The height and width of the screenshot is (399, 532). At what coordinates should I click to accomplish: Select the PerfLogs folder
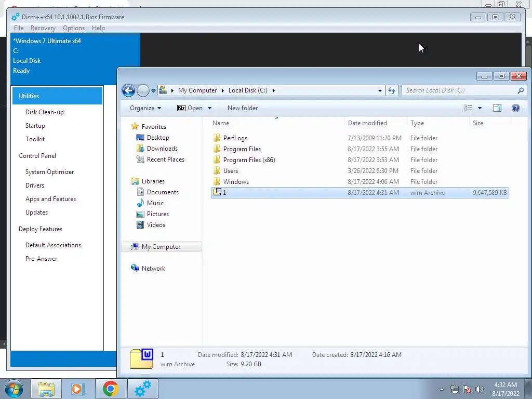pyautogui.click(x=360, y=138)
